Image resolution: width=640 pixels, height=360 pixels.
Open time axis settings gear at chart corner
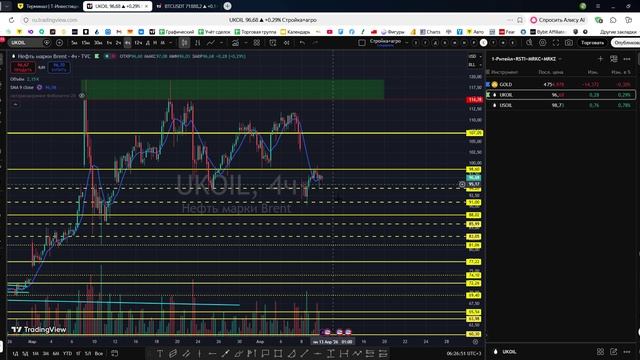(475, 342)
